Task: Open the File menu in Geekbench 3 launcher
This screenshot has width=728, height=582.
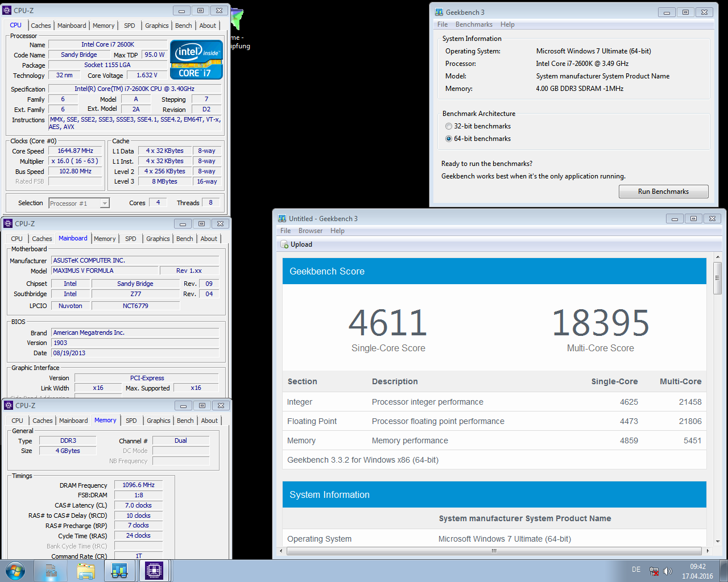Action: [x=442, y=24]
